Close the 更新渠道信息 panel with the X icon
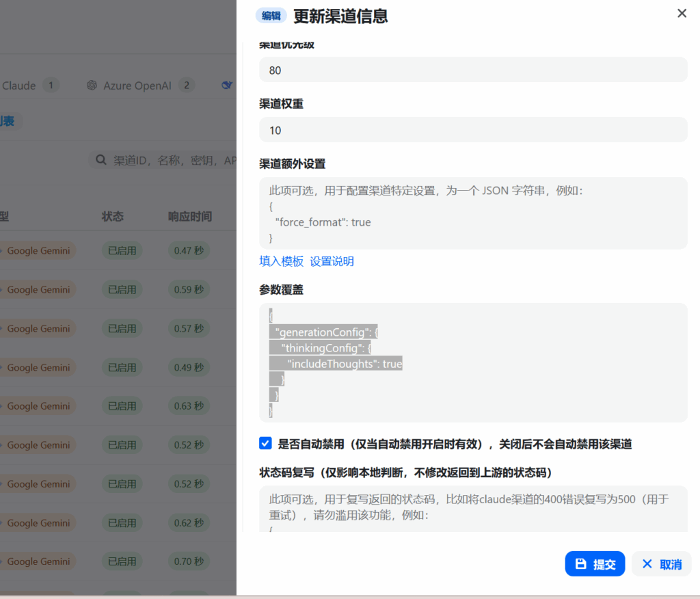Screen dimensions: 700x599 pyautogui.click(x=682, y=14)
